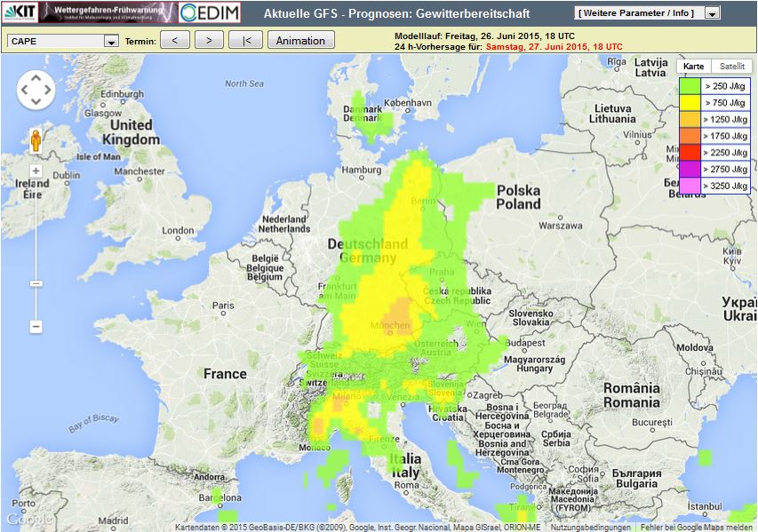The image size is (758, 532).
Task: Click the zoom slider handle
Action: point(36,283)
